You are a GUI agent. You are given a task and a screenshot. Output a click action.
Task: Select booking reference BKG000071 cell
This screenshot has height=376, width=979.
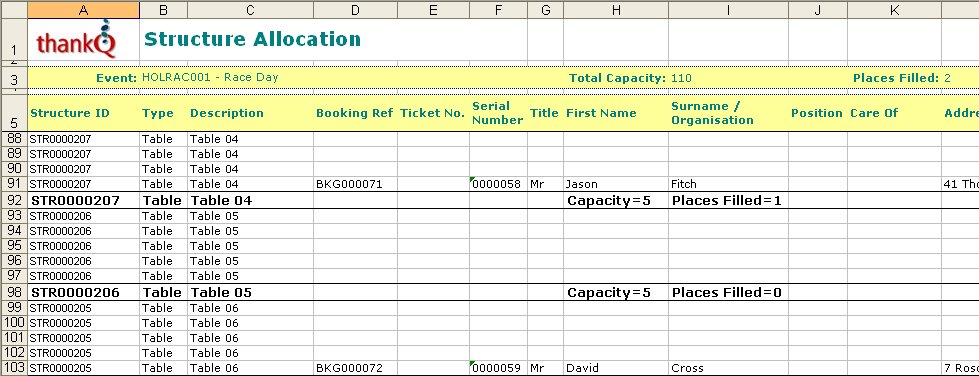click(355, 184)
